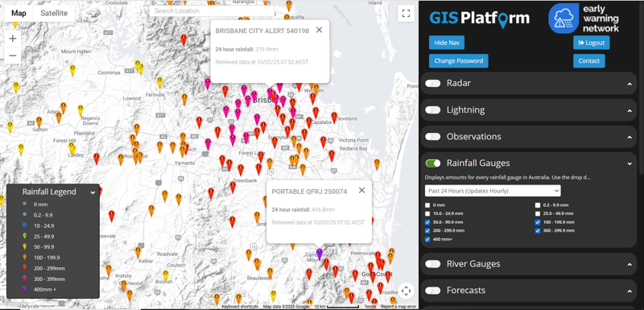Click the 24 hour rainfall 319.9mm text
Image resolution: width=644 pixels, height=310 pixels.
[247, 49]
